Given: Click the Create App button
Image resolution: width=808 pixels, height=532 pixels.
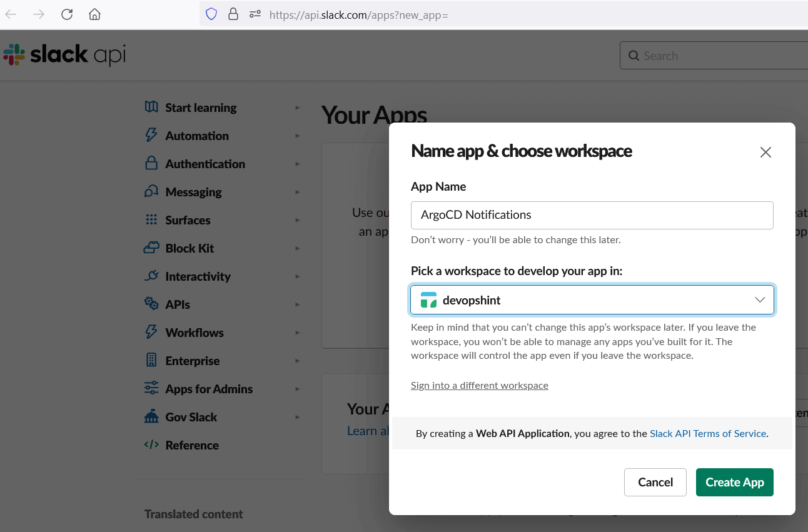Looking at the screenshot, I should tap(734, 482).
